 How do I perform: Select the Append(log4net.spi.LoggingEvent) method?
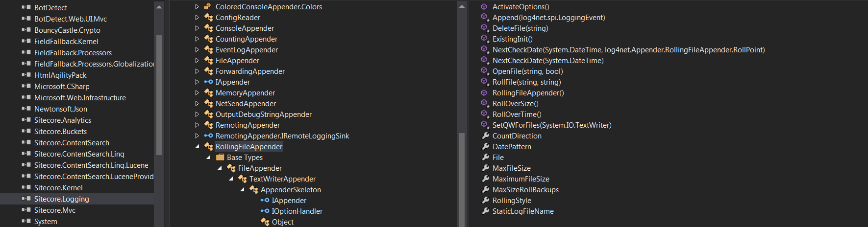pos(548,18)
